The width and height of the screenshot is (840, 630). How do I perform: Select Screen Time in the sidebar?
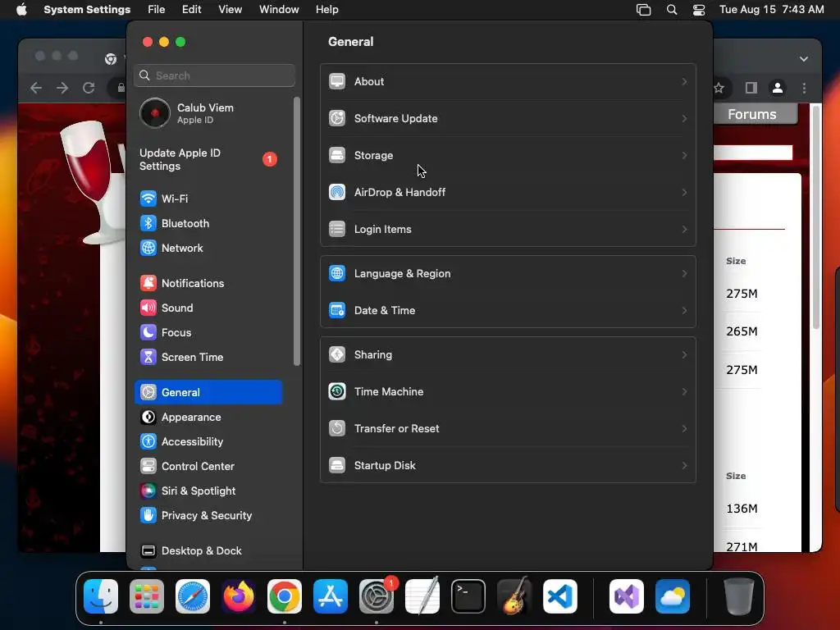pos(208,358)
